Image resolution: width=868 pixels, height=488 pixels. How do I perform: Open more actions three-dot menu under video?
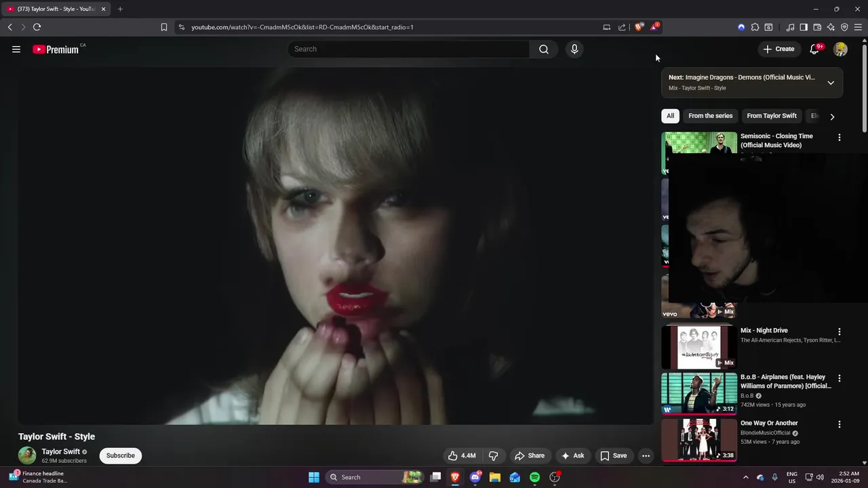click(646, 455)
